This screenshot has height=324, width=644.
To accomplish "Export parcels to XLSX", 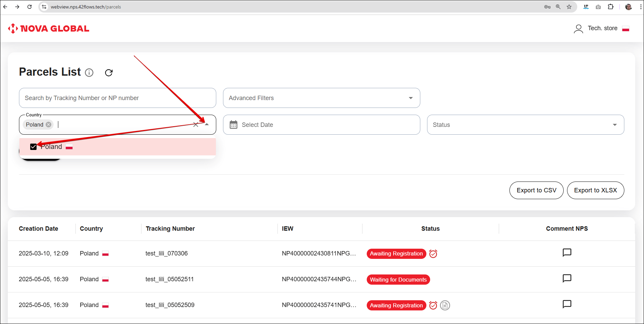I will click(595, 190).
